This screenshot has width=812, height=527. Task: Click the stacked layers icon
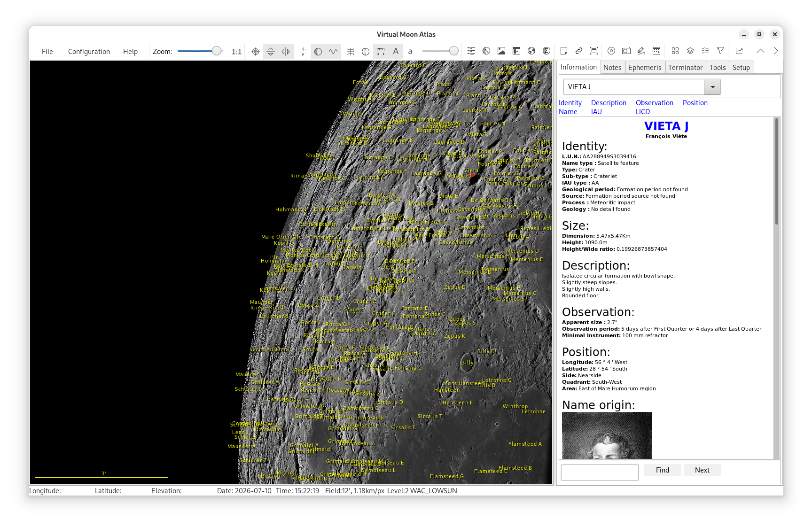(690, 51)
